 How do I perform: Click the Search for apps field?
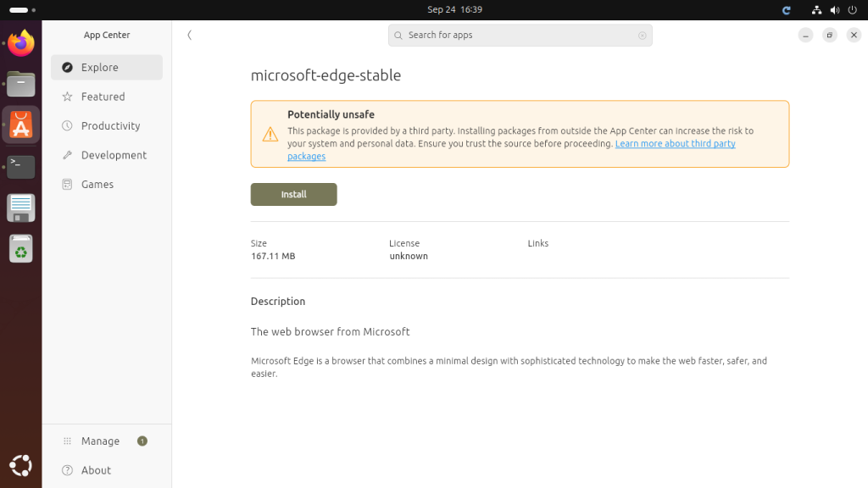click(519, 36)
